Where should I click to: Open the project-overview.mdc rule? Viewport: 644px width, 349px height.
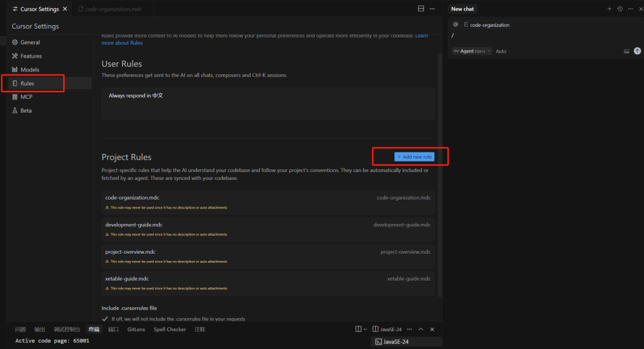268,256
